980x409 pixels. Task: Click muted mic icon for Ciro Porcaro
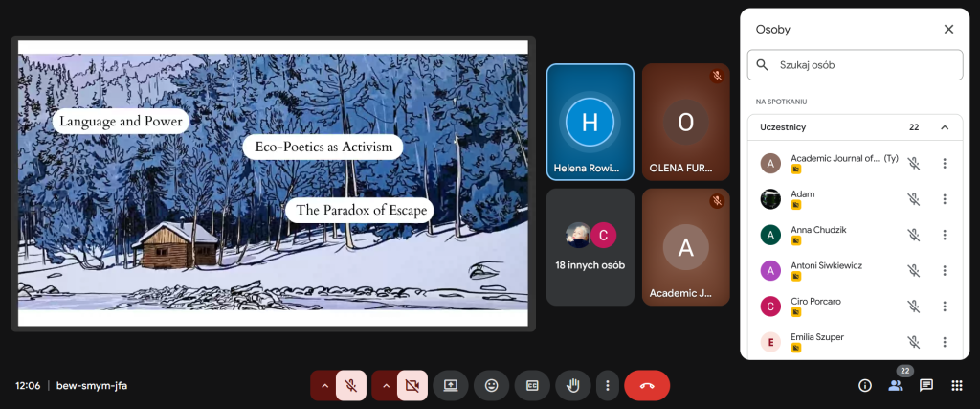coord(914,307)
